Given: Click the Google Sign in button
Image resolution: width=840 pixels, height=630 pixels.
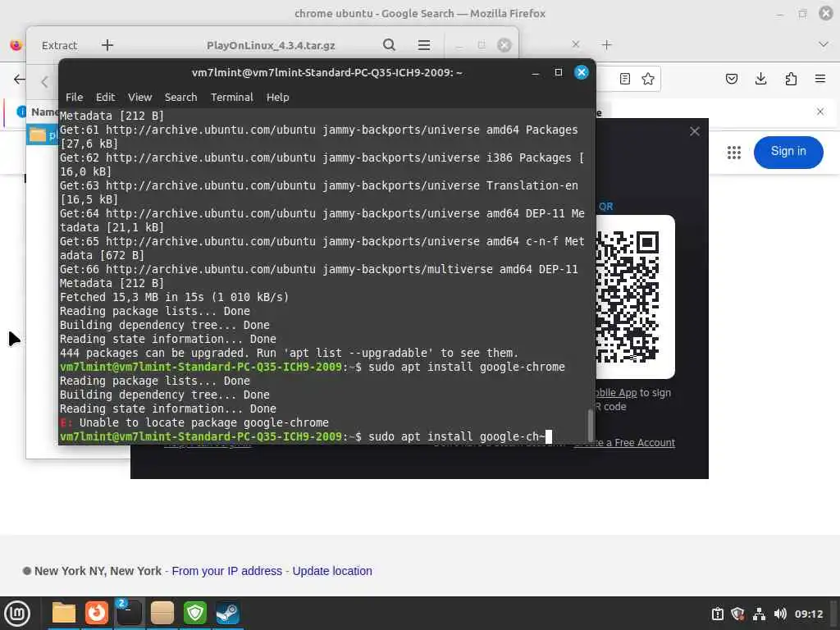Looking at the screenshot, I should tap(788, 152).
